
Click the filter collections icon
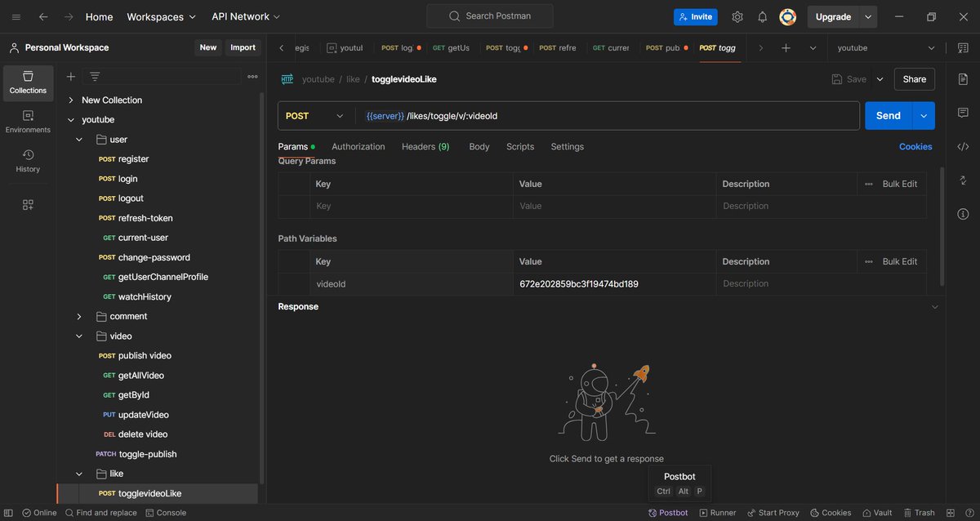pyautogui.click(x=95, y=76)
